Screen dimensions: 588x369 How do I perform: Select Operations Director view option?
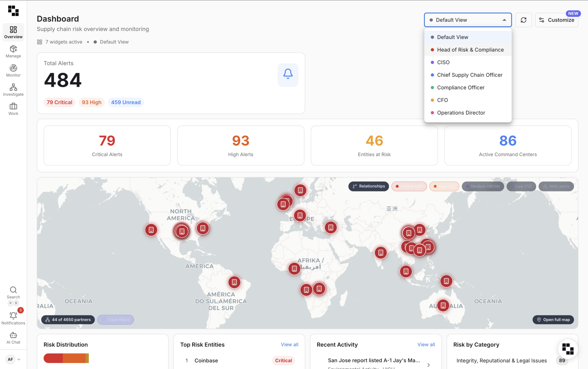pyautogui.click(x=468, y=113)
